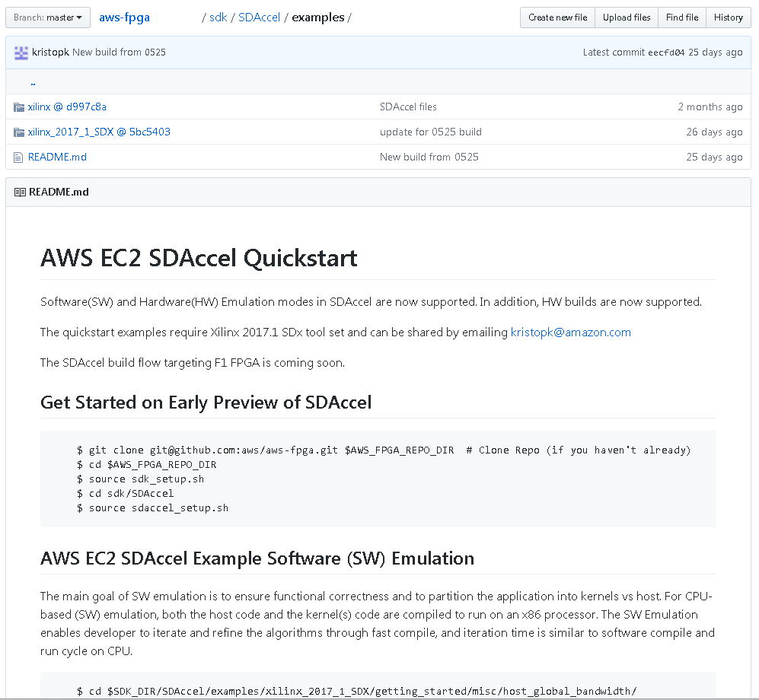
Task: Click the README book icon in header
Action: click(x=20, y=192)
